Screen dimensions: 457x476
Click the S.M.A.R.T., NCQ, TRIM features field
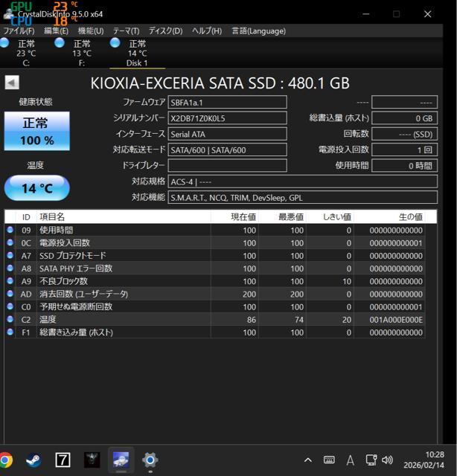(303, 197)
